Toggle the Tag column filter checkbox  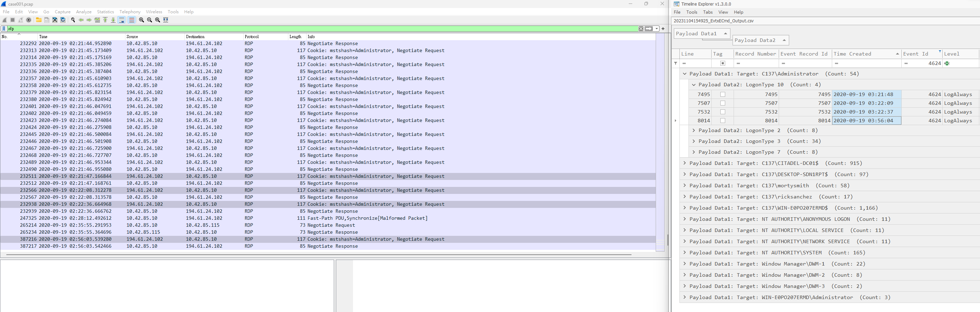723,63
